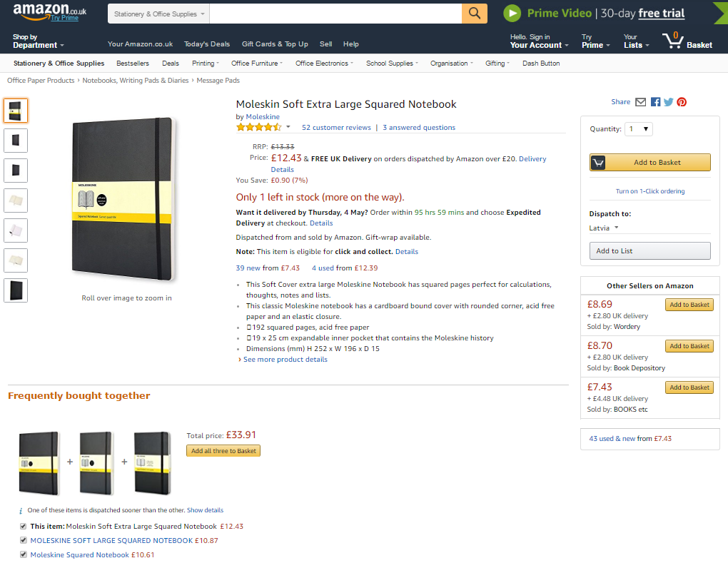Click the Prime Video play icon
The image size is (728, 568).
(x=512, y=14)
